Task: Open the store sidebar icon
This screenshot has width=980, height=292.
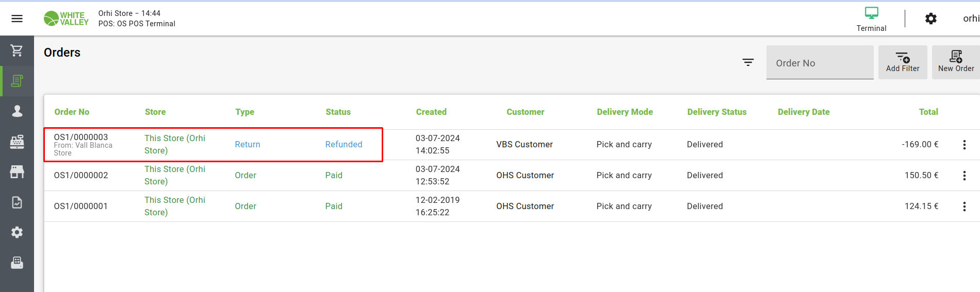Action: [17, 172]
